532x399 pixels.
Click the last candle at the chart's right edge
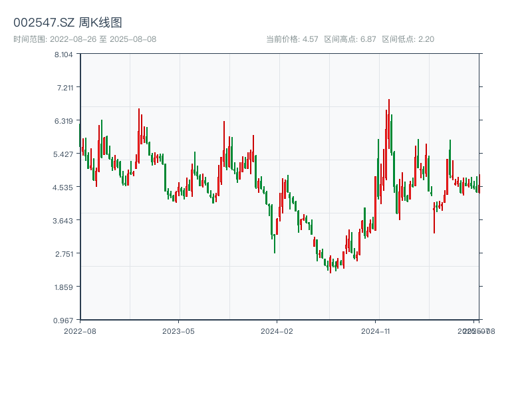479,184
